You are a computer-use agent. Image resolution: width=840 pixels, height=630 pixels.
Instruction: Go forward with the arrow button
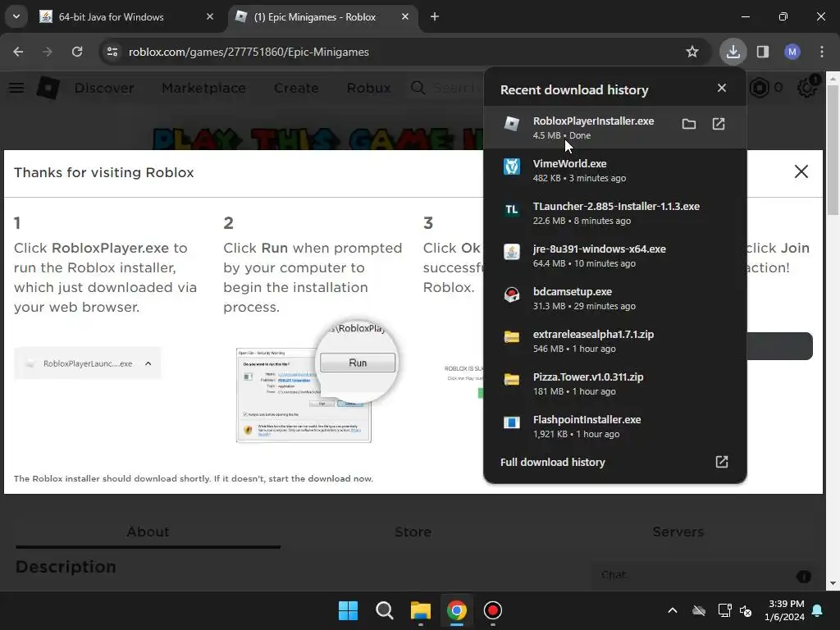point(48,52)
